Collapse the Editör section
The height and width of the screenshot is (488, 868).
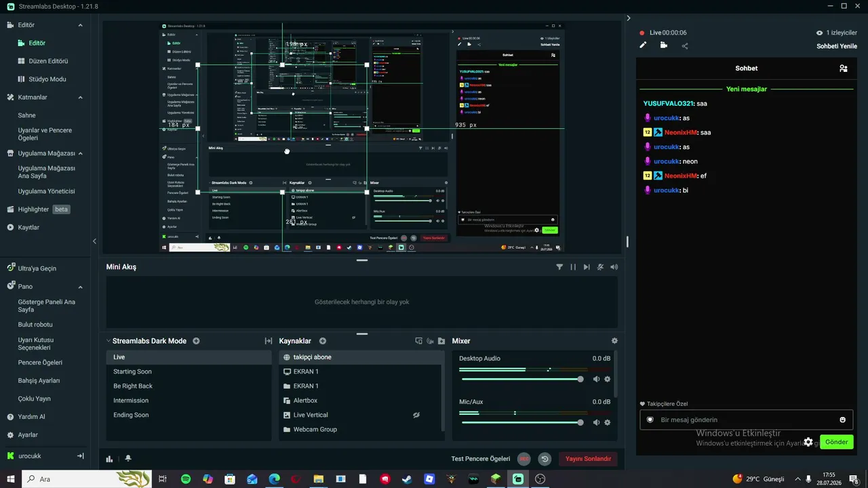click(x=80, y=25)
